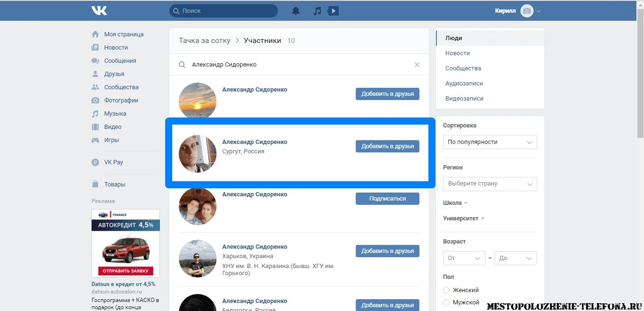644x311 pixels.
Task: Click the Новости sidebar icon
Action: 95,48
